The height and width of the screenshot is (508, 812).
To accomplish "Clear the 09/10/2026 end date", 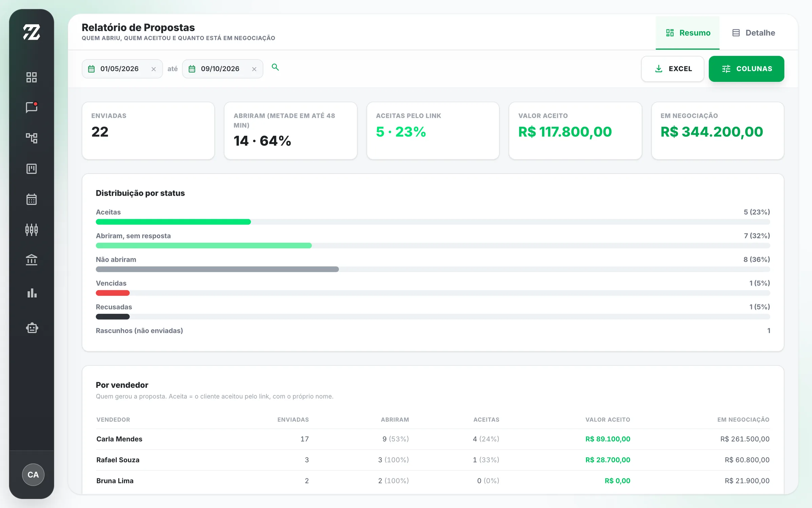I will 254,69.
